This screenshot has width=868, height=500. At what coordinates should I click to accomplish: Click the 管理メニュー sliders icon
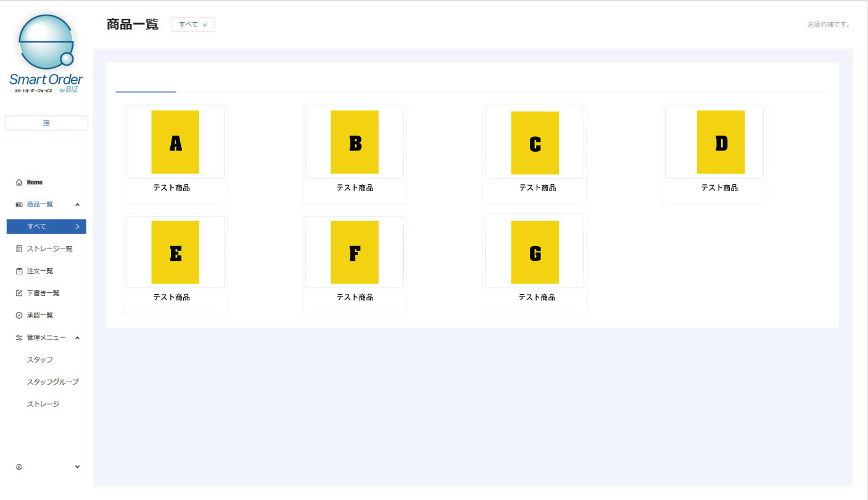tap(19, 338)
